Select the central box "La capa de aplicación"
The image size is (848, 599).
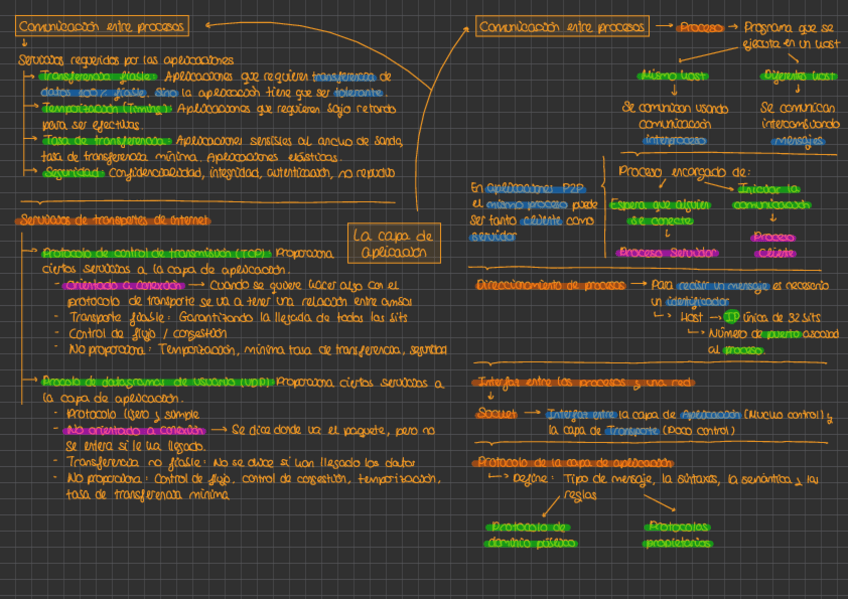(x=394, y=243)
